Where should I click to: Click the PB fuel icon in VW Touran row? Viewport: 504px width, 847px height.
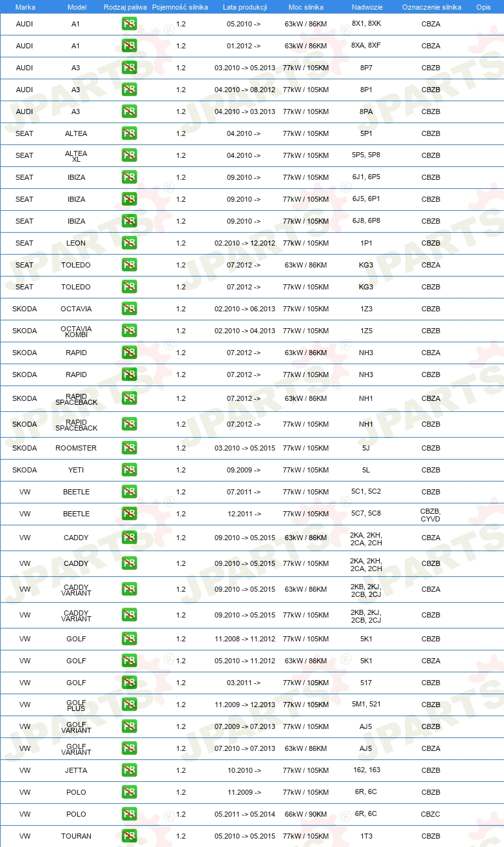(129, 836)
